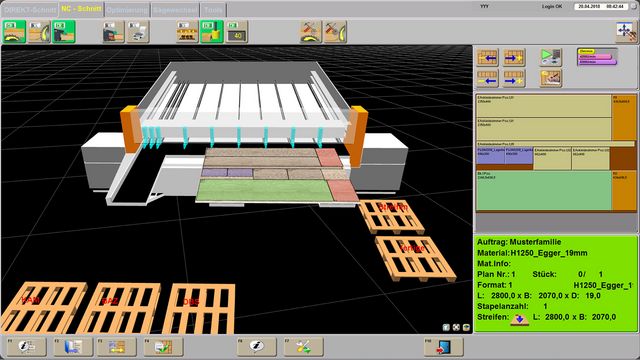Click the move view arrows icon
Viewport: 640px width, 360px height.
(626, 31)
